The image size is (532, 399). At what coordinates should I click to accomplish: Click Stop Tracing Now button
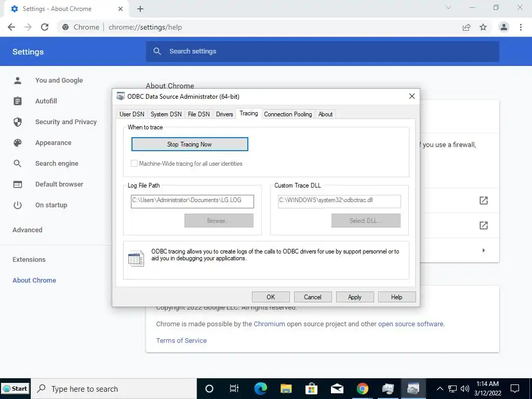190,144
